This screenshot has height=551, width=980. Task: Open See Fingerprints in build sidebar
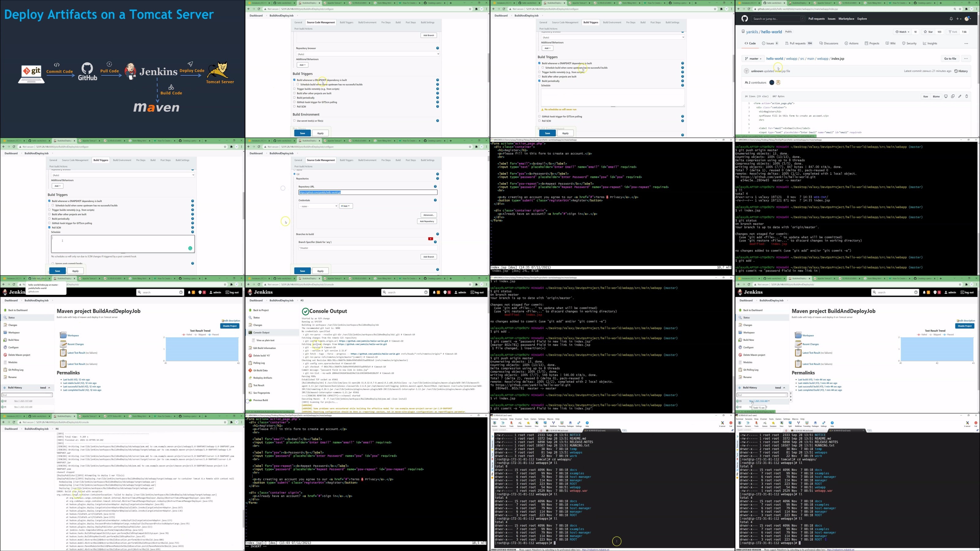pyautogui.click(x=261, y=393)
